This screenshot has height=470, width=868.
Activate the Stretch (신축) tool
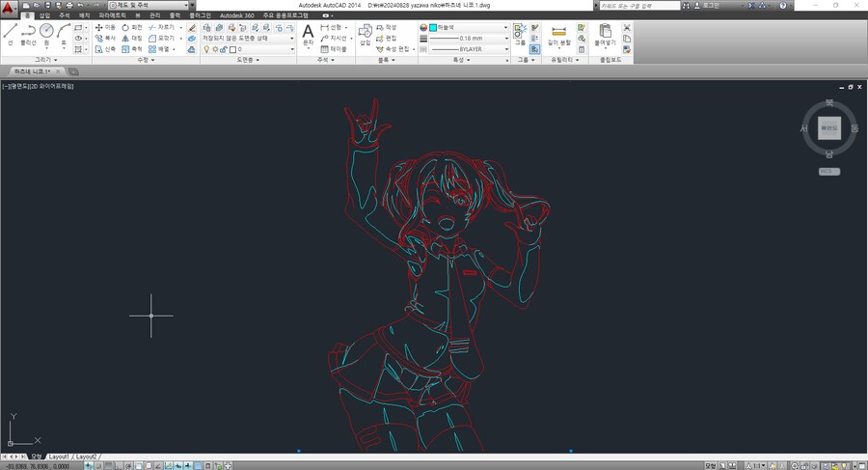click(x=105, y=49)
